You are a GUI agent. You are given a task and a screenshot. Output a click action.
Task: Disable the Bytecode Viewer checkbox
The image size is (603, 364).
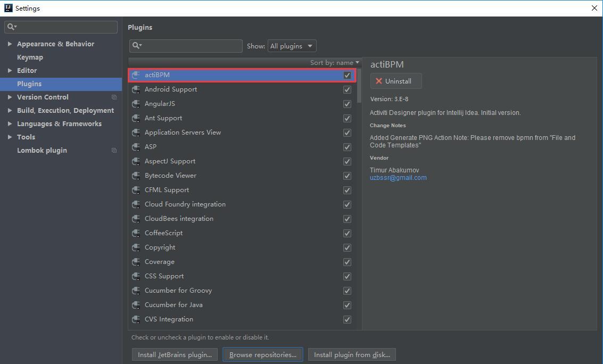347,176
